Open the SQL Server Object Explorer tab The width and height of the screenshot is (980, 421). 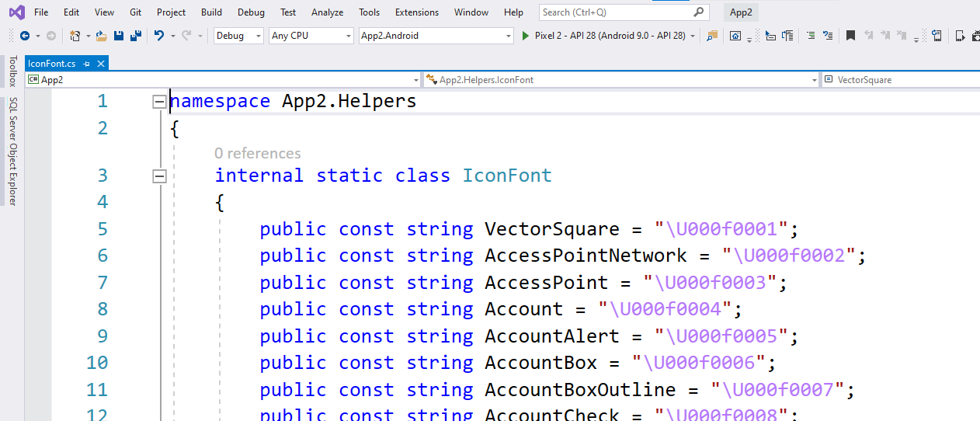point(12,151)
